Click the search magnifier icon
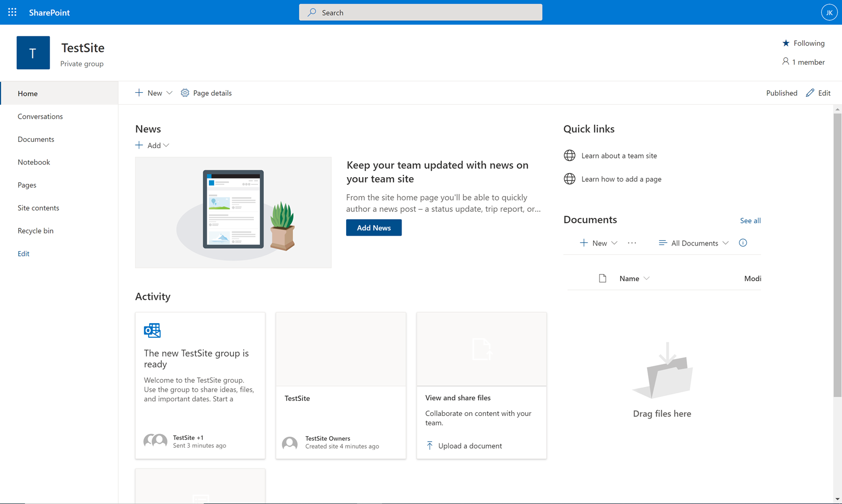842x504 pixels. click(x=311, y=12)
